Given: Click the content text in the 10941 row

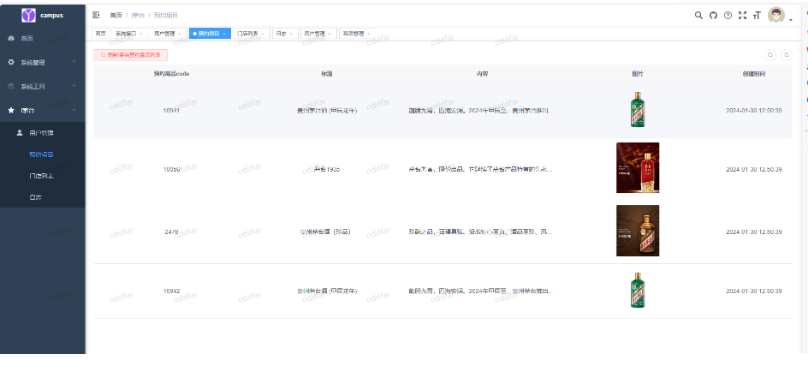Looking at the screenshot, I should [x=480, y=111].
